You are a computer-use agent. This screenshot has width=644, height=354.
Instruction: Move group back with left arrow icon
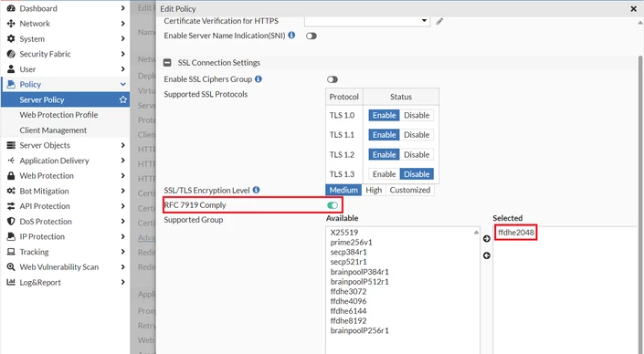487,255
